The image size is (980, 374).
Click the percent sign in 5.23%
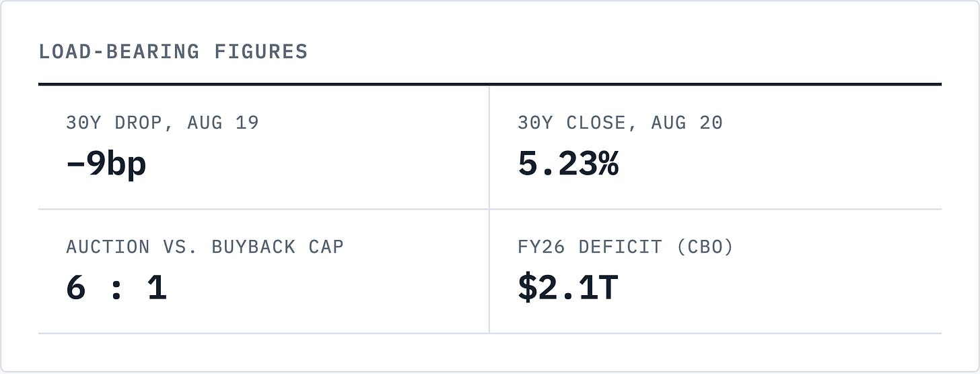pos(608,164)
